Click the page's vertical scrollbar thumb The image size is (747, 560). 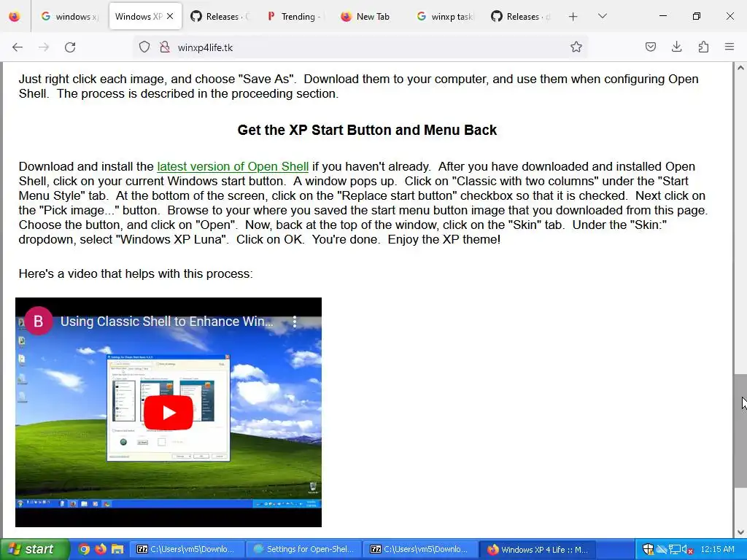[x=740, y=431]
